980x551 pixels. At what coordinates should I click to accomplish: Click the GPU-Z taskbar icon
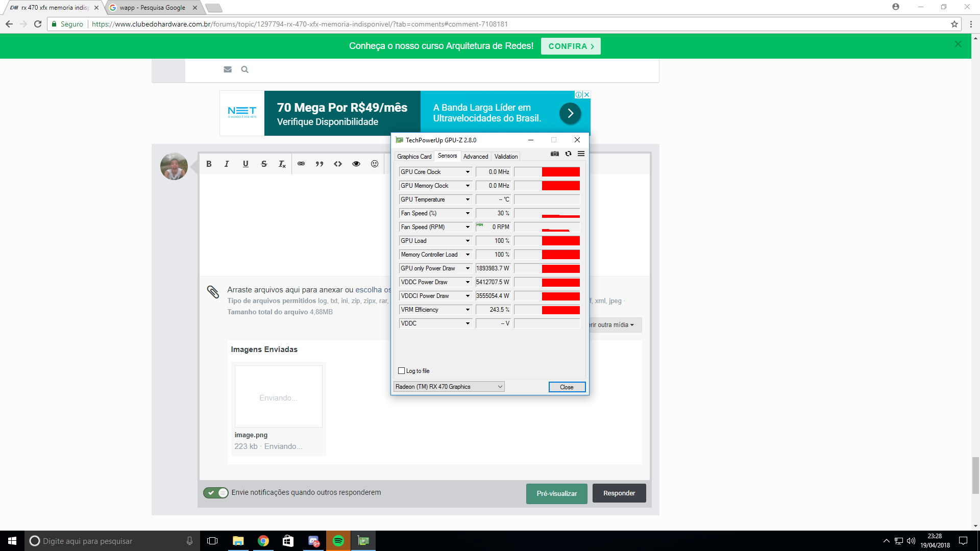[x=363, y=541]
